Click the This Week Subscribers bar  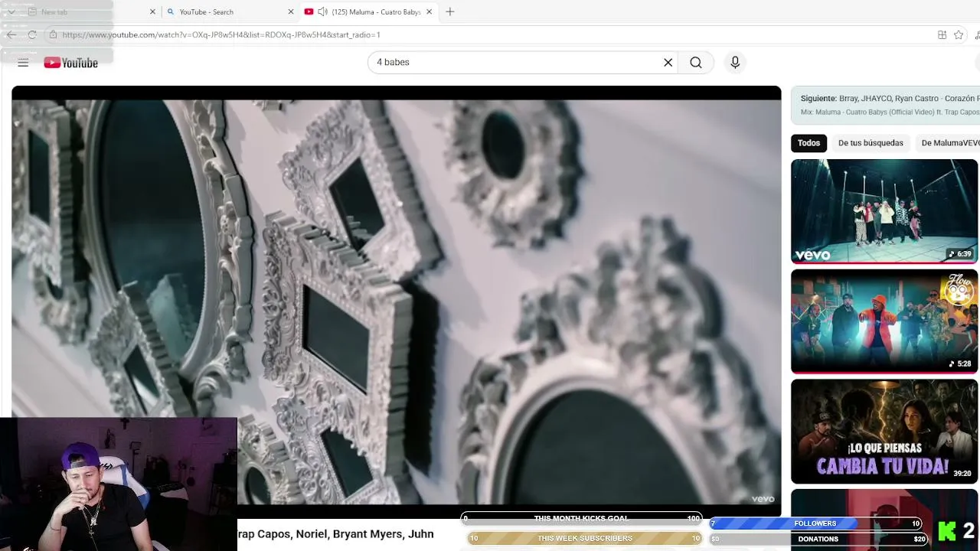(584, 539)
